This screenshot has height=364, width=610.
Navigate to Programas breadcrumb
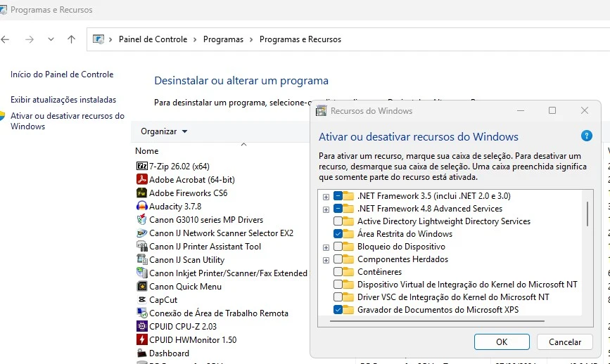coord(223,39)
